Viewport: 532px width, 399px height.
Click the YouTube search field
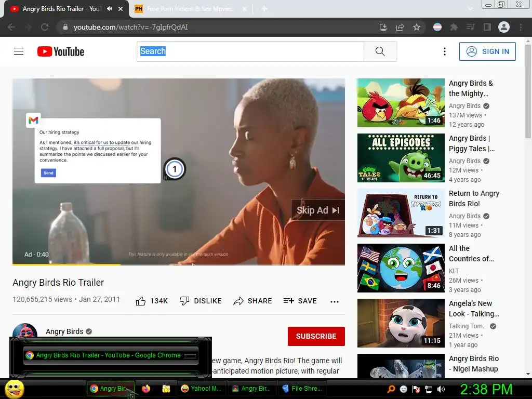pyautogui.click(x=250, y=51)
